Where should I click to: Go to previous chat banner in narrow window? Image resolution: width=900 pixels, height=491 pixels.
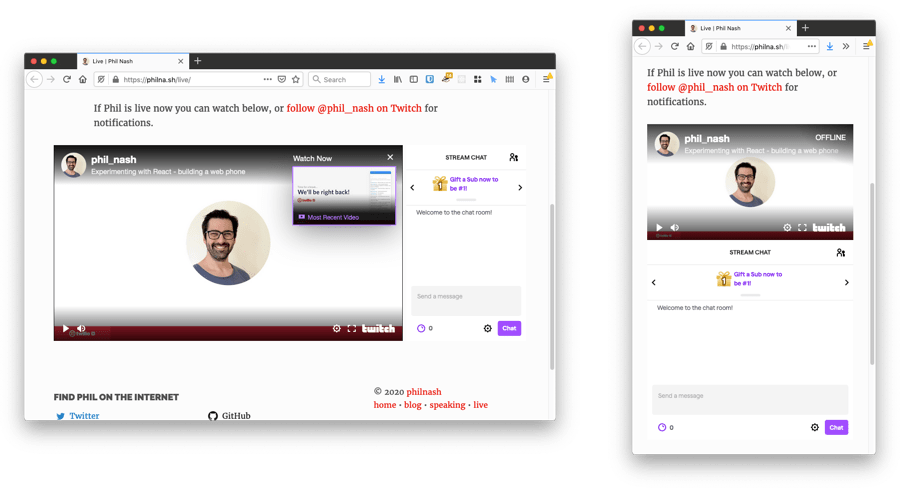654,283
